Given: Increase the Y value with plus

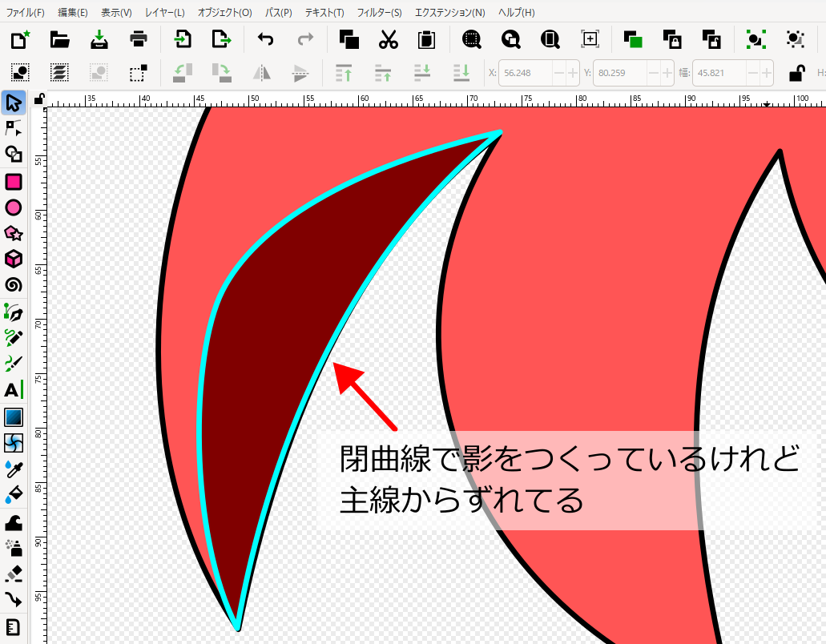Looking at the screenshot, I should 667,73.
